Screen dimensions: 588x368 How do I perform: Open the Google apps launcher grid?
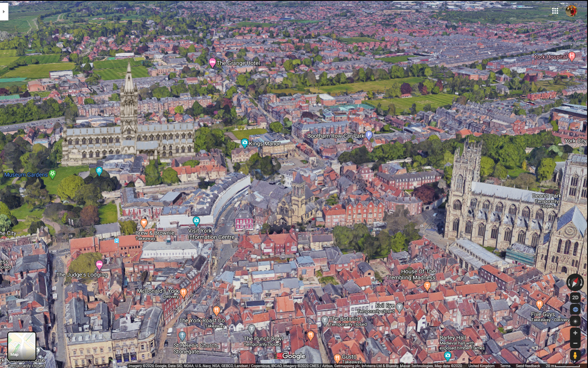coord(555,11)
